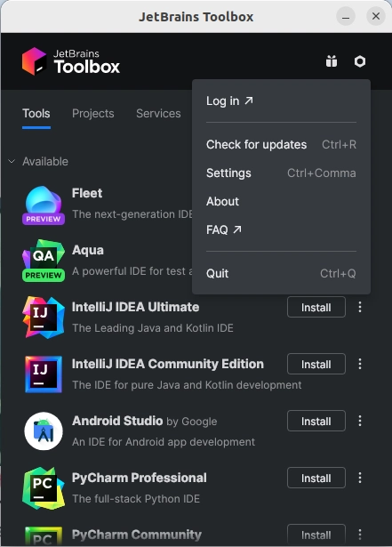This screenshot has width=392, height=547.
Task: Open more options for IntelliJ IDEA Ultimate
Action: [360, 307]
